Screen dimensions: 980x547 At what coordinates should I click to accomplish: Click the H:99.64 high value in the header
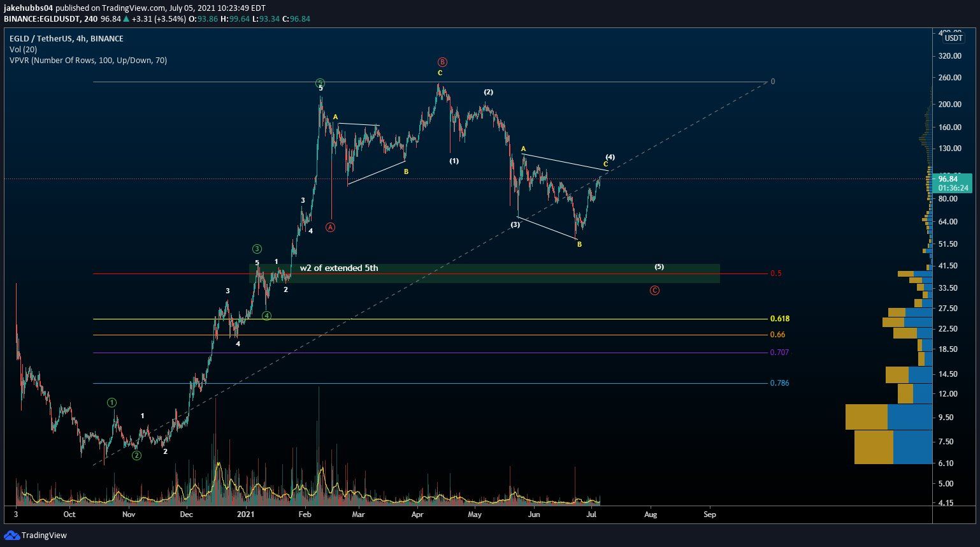[235, 19]
